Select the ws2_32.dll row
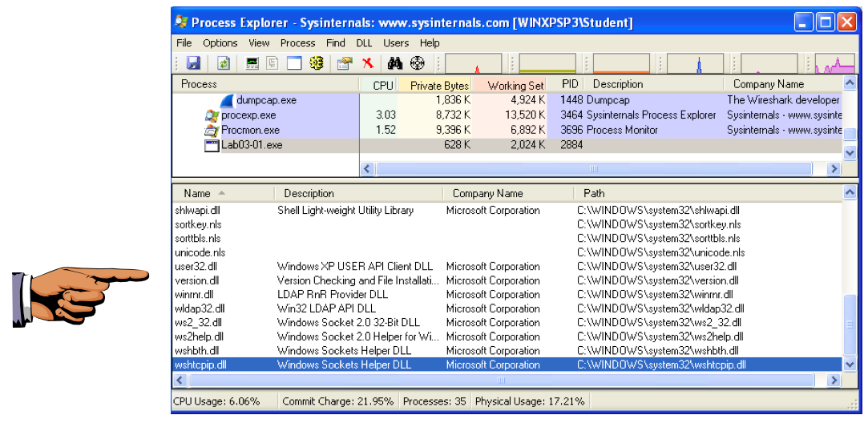868x423 pixels. point(507,322)
